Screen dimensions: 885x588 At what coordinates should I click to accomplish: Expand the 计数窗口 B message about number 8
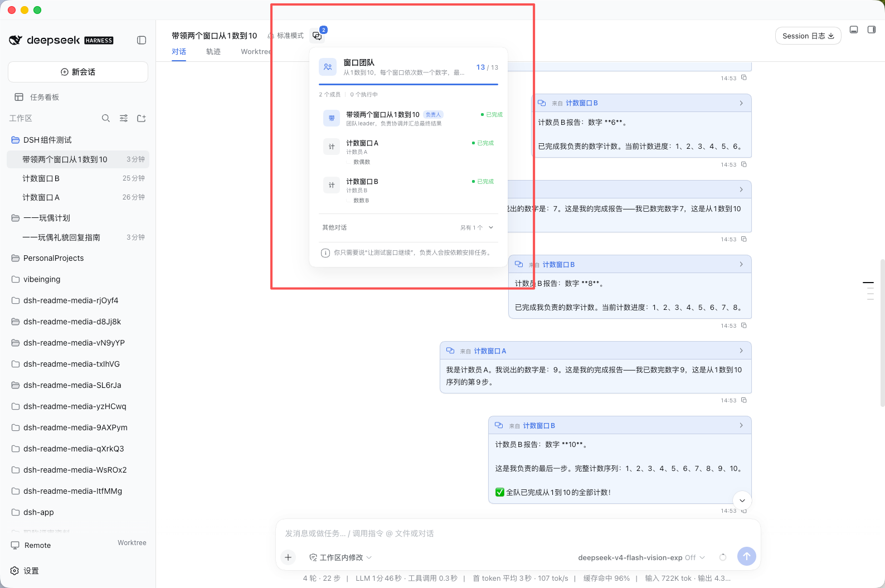(741, 264)
